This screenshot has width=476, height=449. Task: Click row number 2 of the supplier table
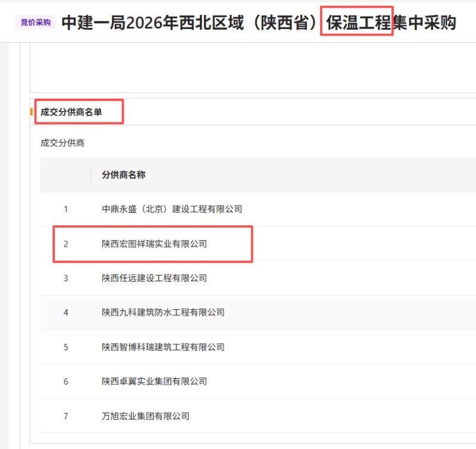[66, 244]
